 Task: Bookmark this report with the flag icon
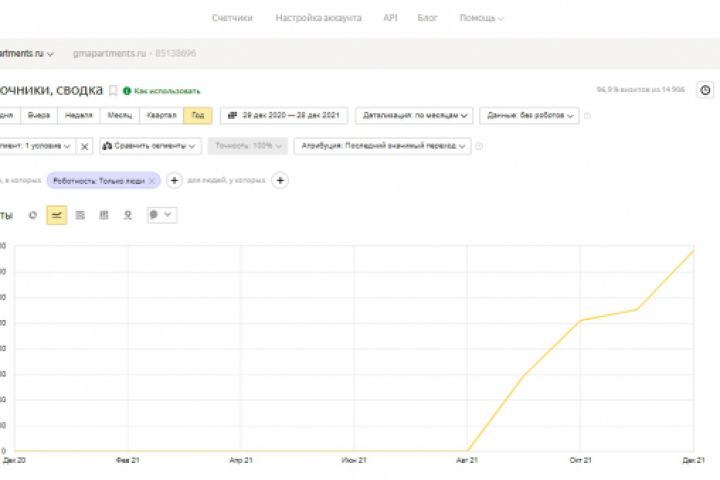(113, 90)
